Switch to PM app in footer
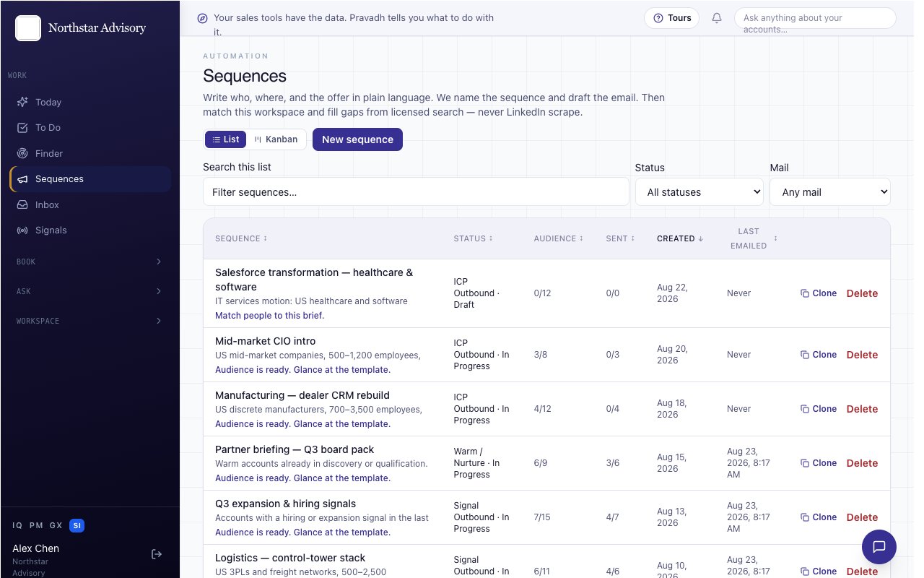Image resolution: width=924 pixels, height=578 pixels. (37, 526)
